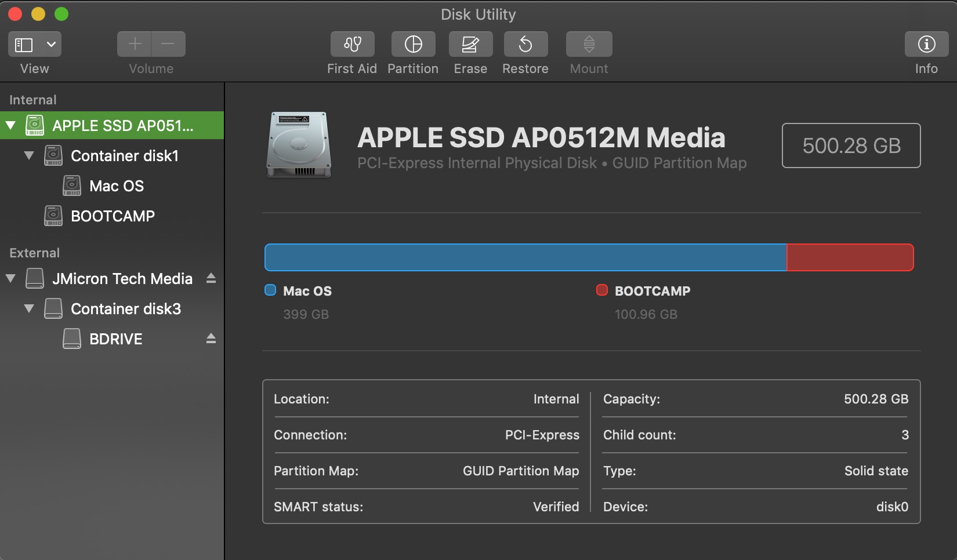
Task: Click the red BOOTCAMP partition bar segment
Action: pyautogui.click(x=850, y=257)
